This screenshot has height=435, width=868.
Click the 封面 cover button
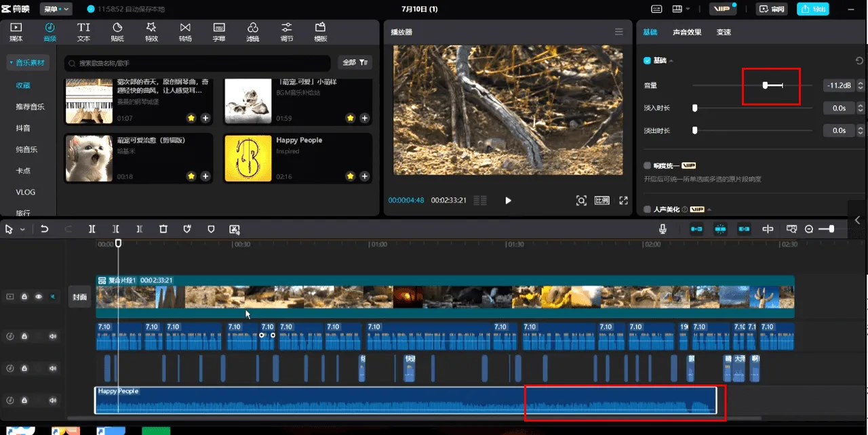(79, 297)
